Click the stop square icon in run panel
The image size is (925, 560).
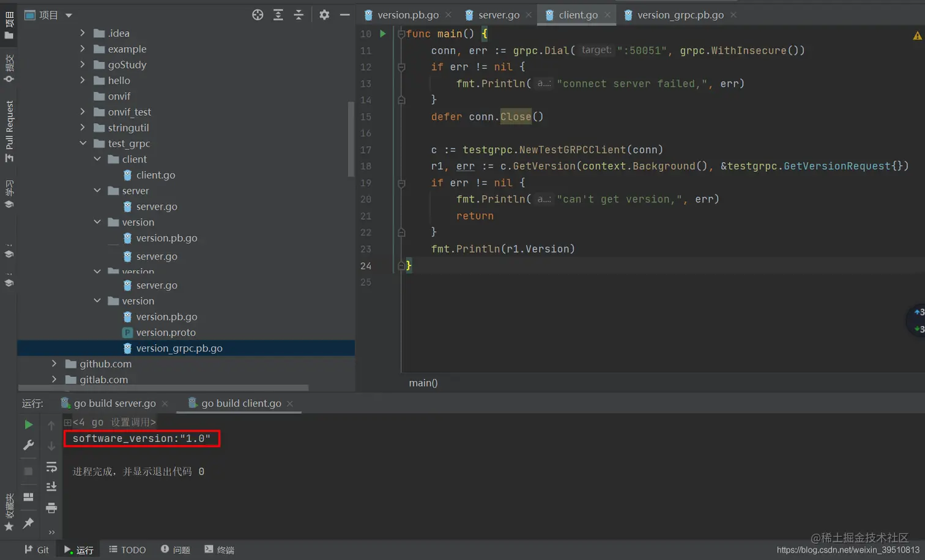coord(28,471)
